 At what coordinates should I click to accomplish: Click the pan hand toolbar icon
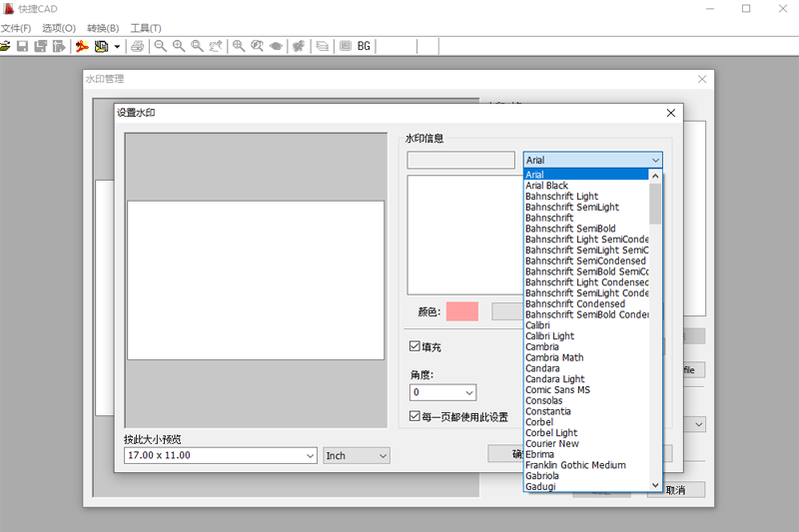tap(216, 46)
